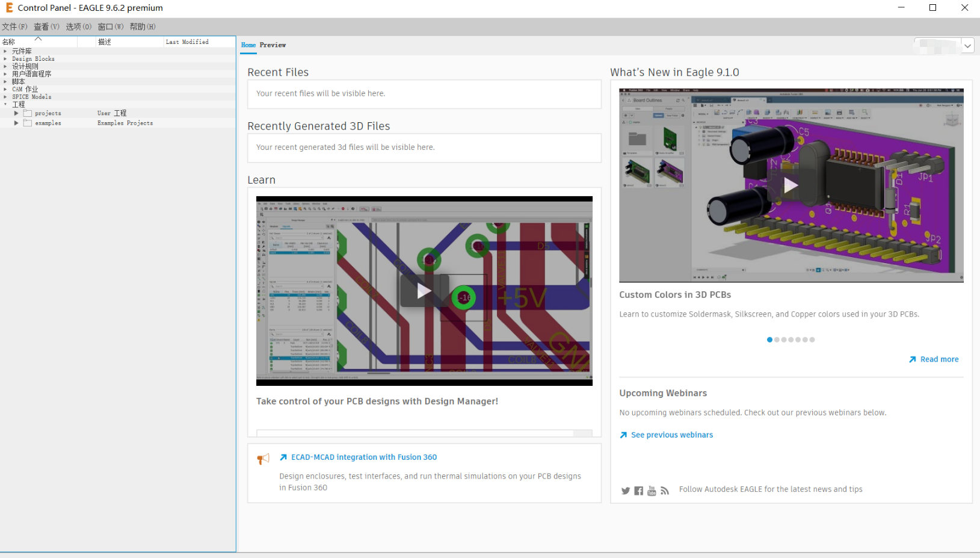Image resolution: width=980 pixels, height=558 pixels.
Task: Click the 'User 工程' description cell
Action: click(x=112, y=113)
